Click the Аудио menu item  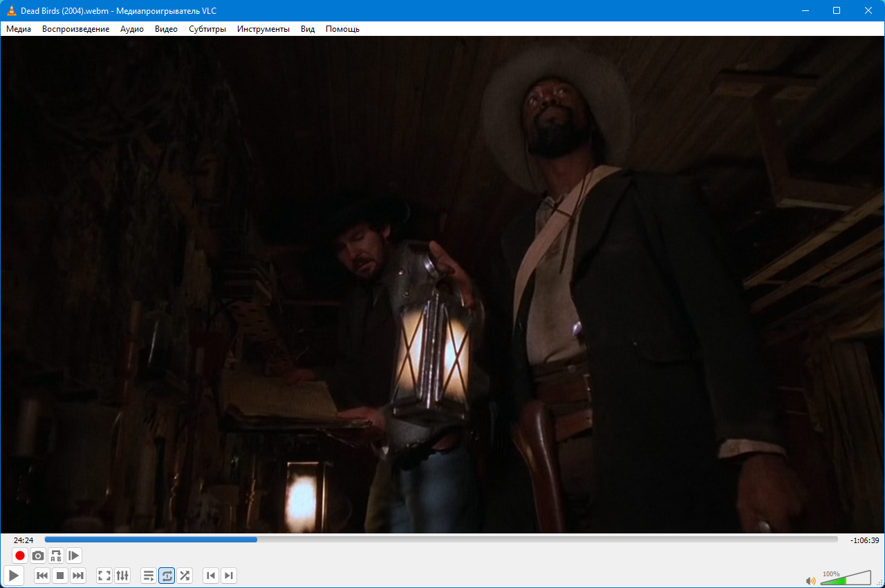click(132, 29)
